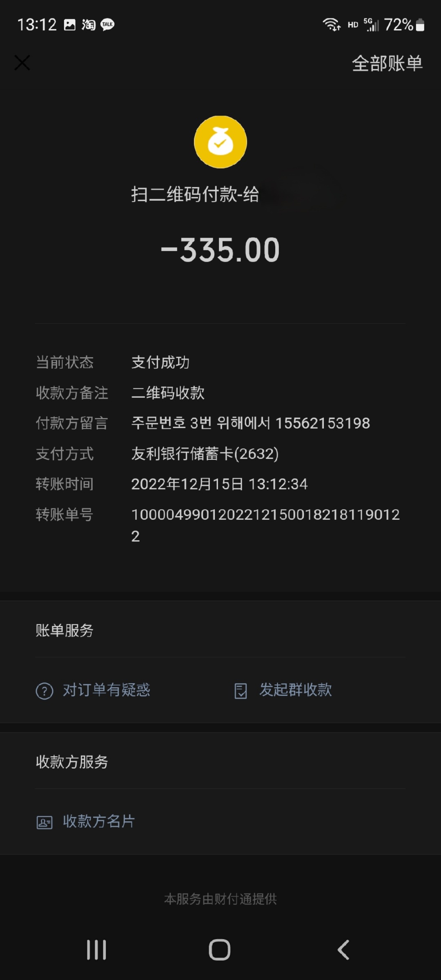Start 发起群收款 group collection

(296, 690)
